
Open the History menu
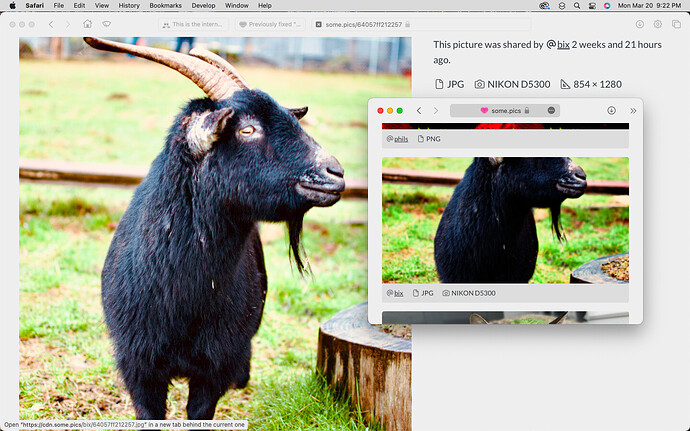point(129,5)
